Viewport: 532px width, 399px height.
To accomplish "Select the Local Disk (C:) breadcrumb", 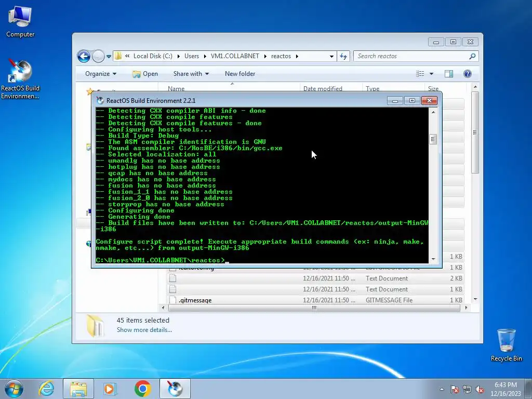I will tap(153, 56).
